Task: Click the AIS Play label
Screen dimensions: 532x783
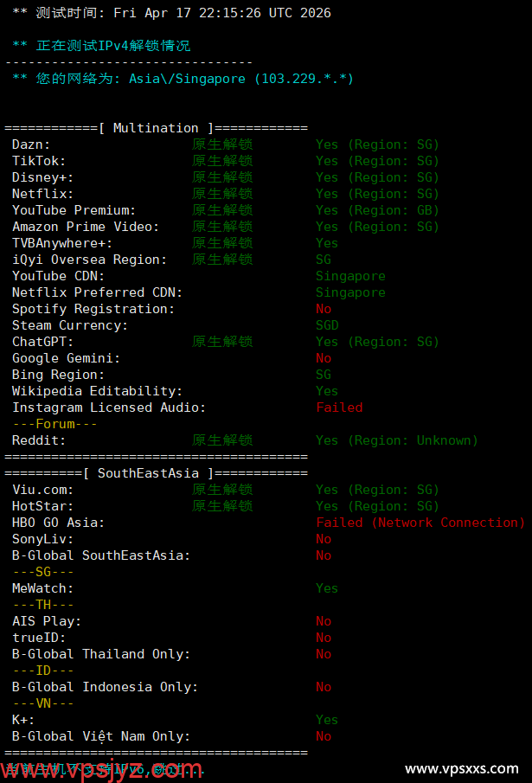Action: coord(47,621)
